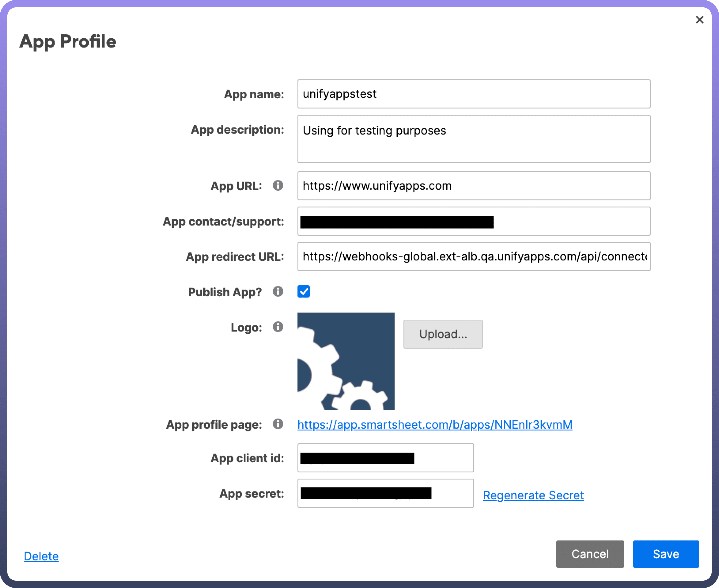
Task: Click into the App name field
Action: (x=473, y=94)
